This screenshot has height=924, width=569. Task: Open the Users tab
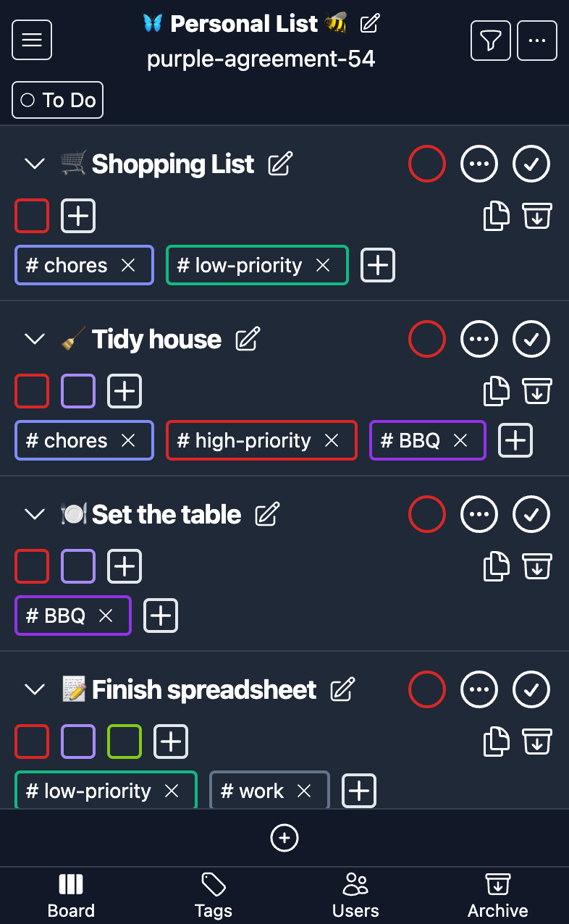355,895
